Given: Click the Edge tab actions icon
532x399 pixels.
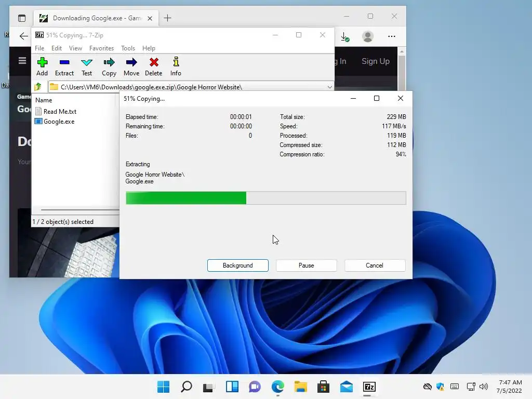Looking at the screenshot, I should point(22,18).
